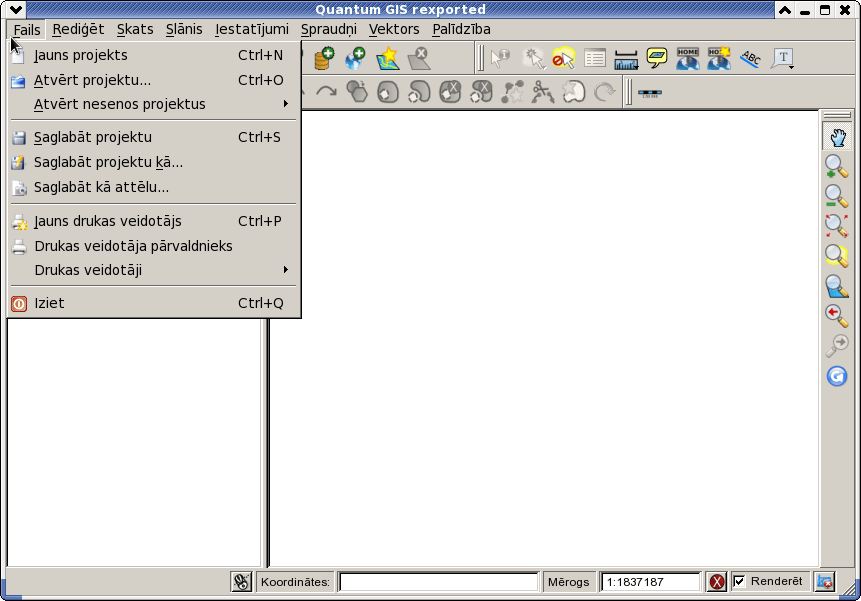Open the Palīdzība menu
Screen dimensions: 861x601
pos(461,29)
